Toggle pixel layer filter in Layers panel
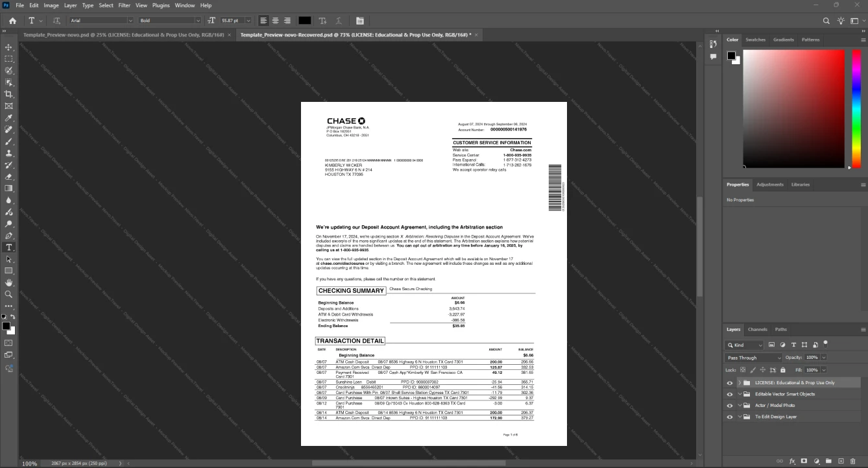This screenshot has height=468, width=868. pyautogui.click(x=771, y=345)
